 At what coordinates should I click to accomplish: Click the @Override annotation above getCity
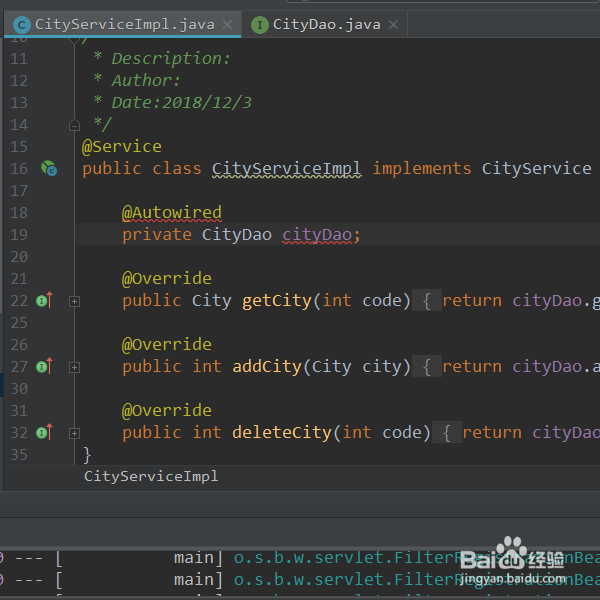coord(166,279)
